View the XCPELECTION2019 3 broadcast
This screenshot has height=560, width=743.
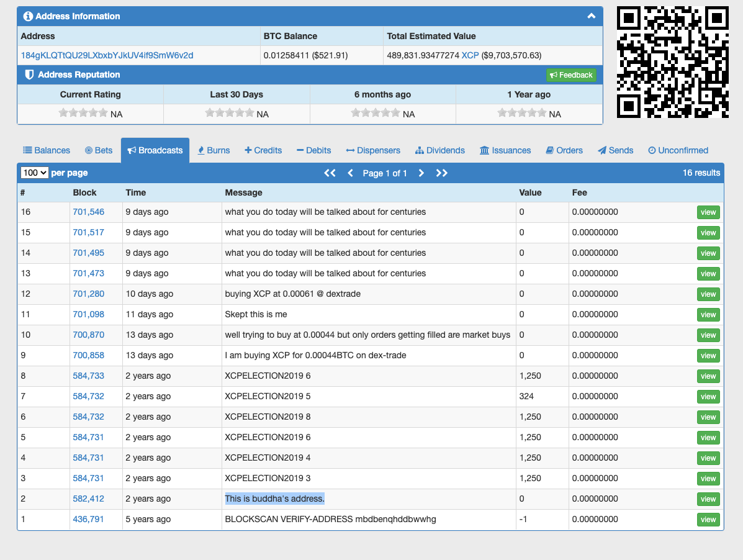tap(708, 479)
